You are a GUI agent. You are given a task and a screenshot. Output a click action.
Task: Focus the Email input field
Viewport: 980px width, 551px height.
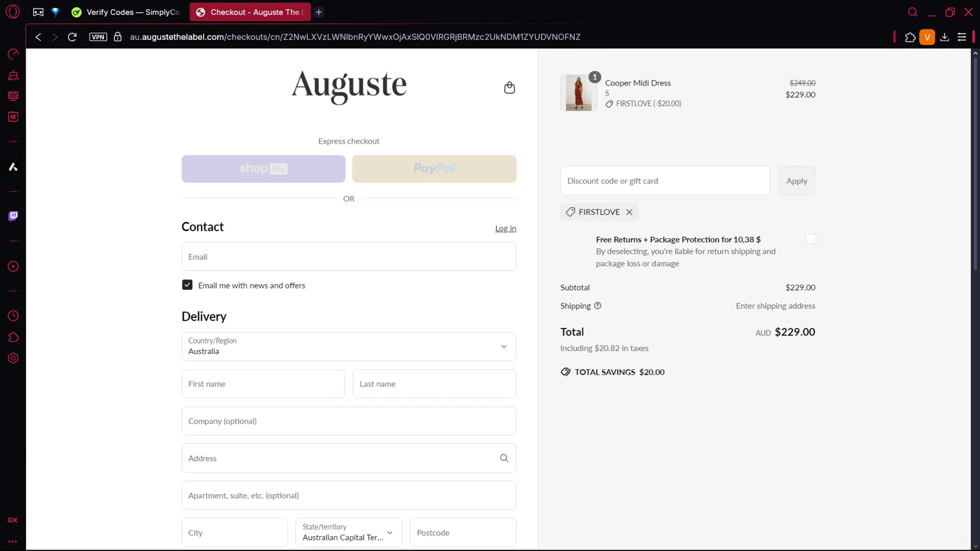(x=349, y=257)
